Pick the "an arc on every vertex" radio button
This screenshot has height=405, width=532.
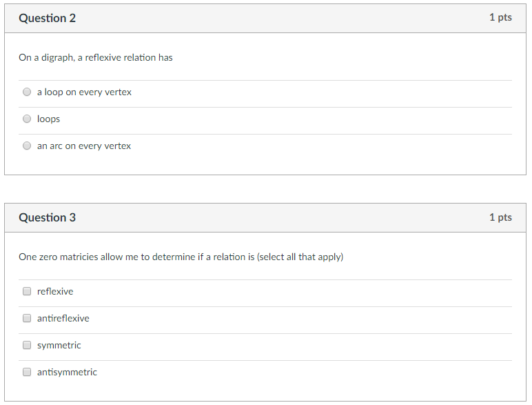point(27,146)
